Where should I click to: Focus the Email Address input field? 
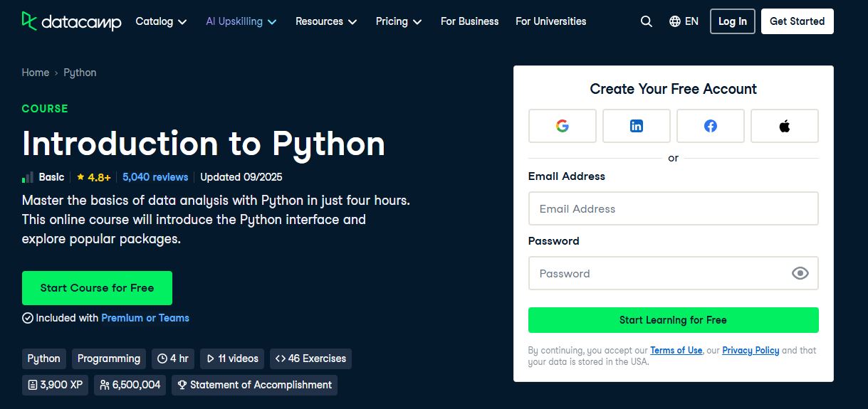coord(673,208)
